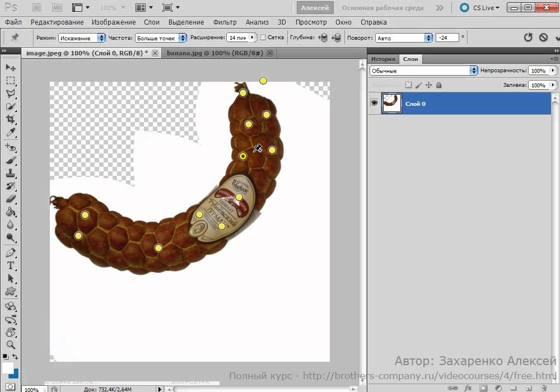Activate the Pen tool

tap(11, 253)
